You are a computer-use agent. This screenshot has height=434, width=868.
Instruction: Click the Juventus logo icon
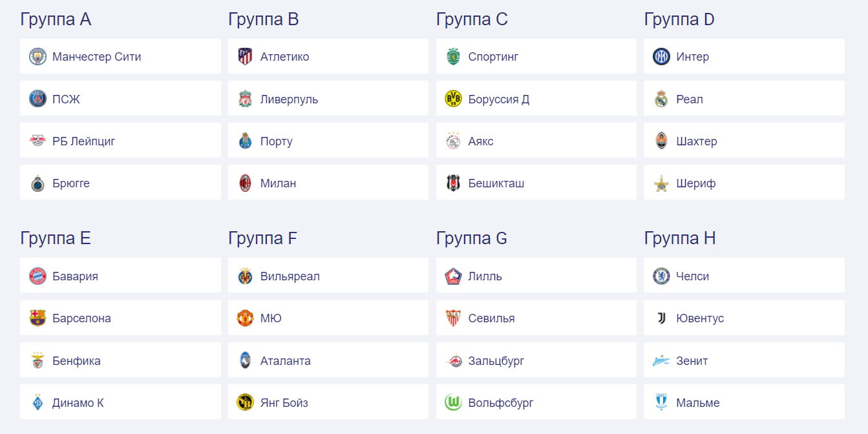[661, 318]
